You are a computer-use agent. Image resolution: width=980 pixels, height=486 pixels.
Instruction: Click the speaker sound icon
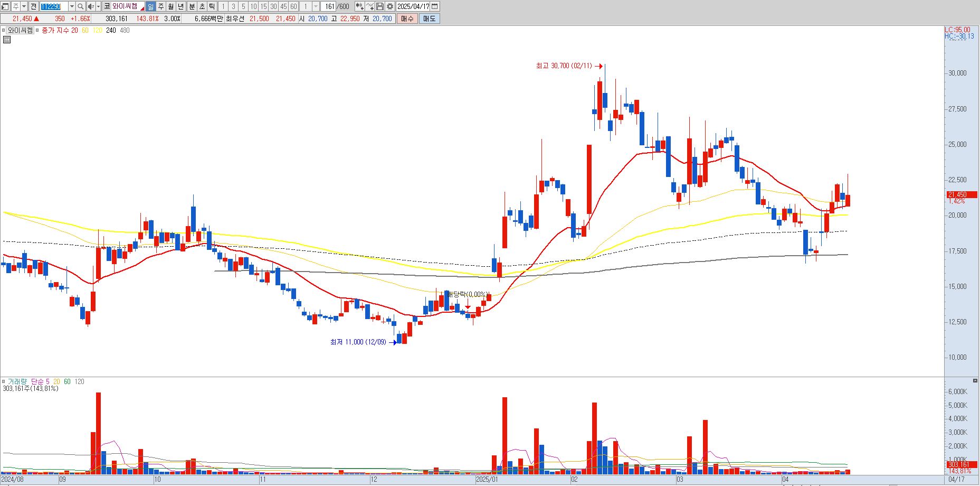91,6
